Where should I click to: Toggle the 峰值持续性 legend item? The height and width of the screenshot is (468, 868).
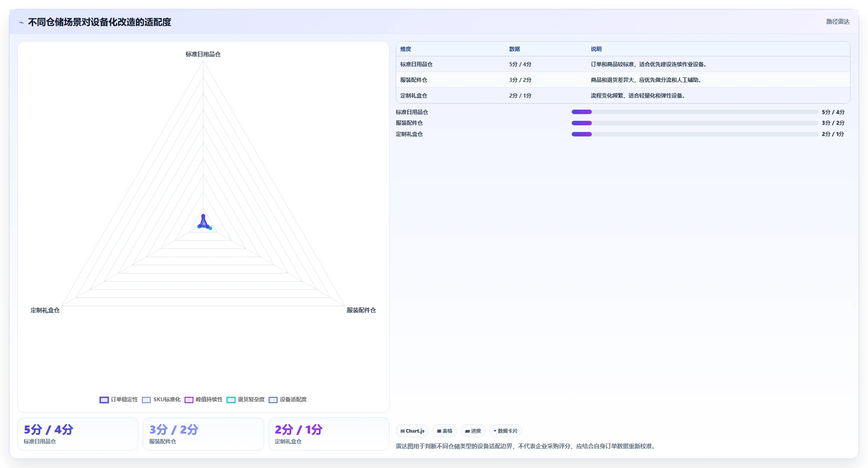203,400
